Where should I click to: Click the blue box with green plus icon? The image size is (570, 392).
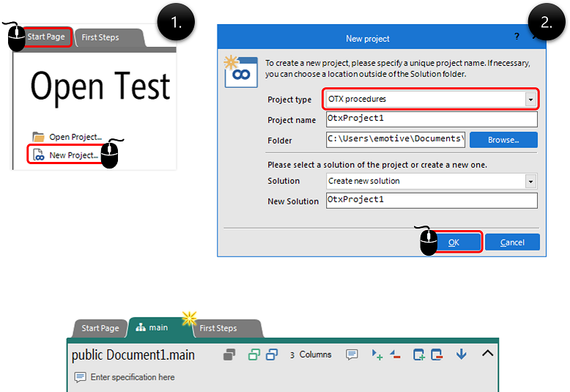pos(419,355)
